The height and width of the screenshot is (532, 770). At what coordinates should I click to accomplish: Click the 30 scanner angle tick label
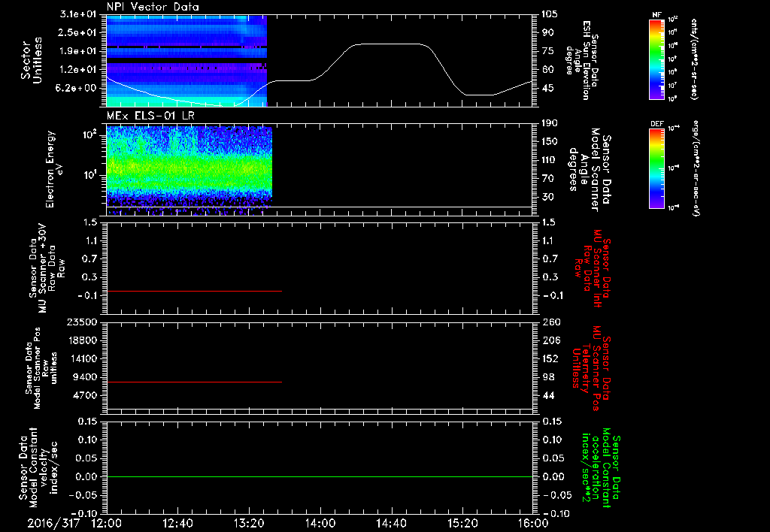pos(547,197)
